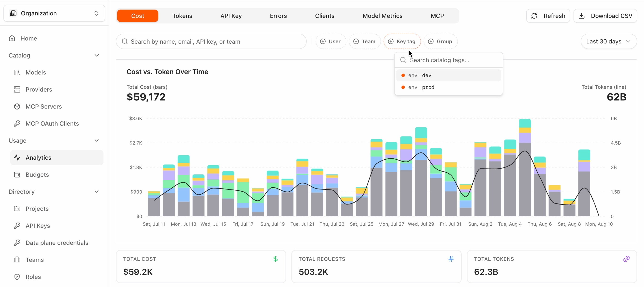The width and height of the screenshot is (644, 287).
Task: Click the dollar icon on Total Cost card
Action: point(275,259)
